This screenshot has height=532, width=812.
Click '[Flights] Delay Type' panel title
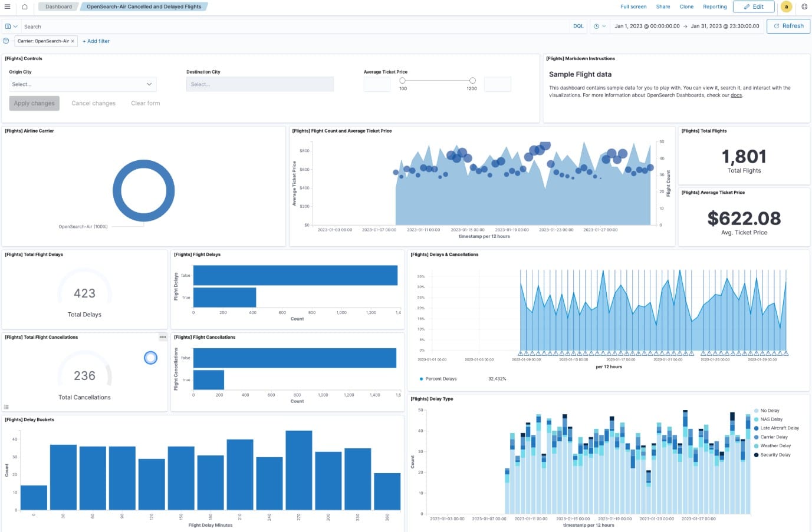(x=432, y=399)
